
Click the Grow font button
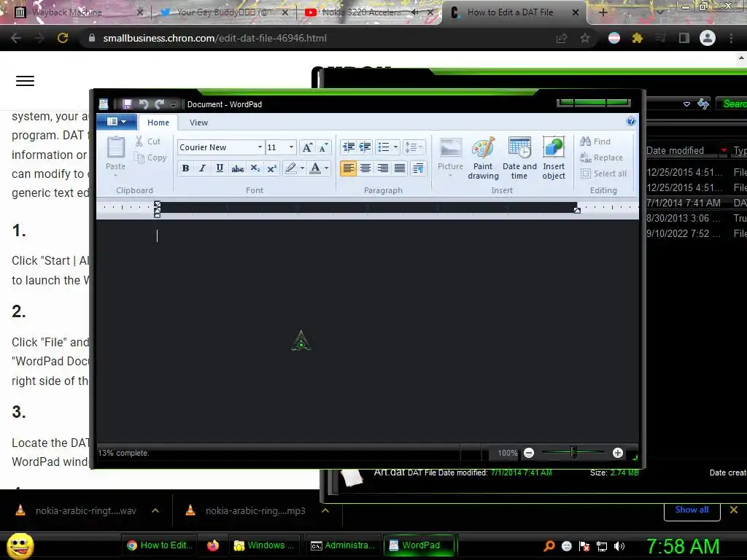[x=307, y=147]
